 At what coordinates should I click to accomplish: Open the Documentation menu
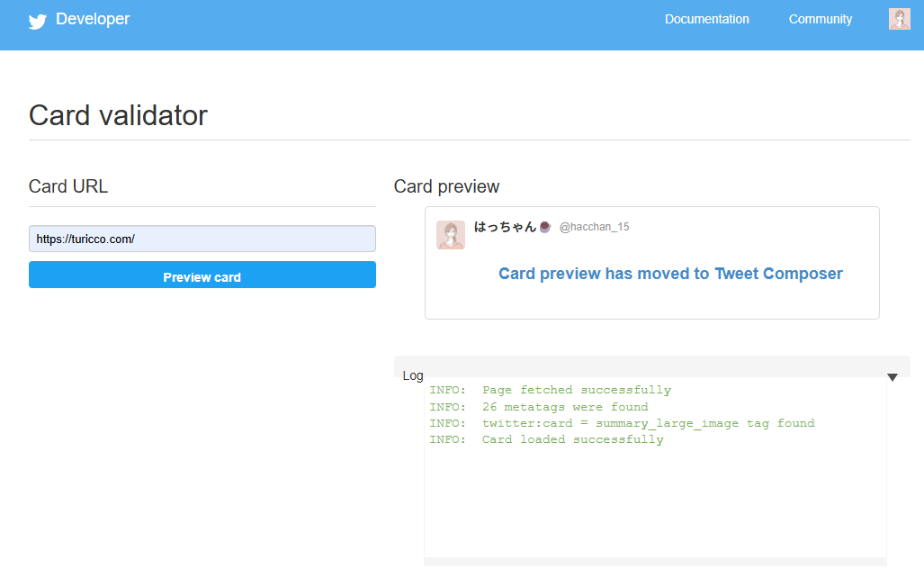click(x=706, y=19)
